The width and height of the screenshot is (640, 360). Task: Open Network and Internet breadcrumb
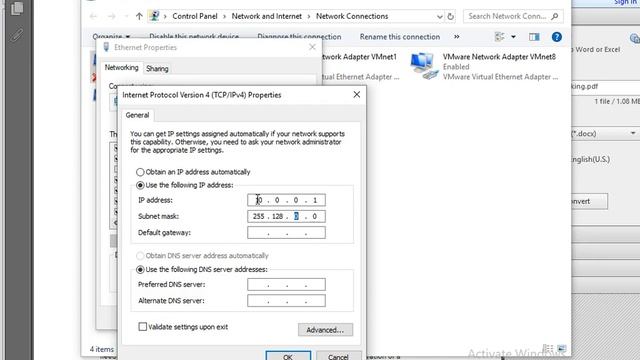click(x=267, y=16)
